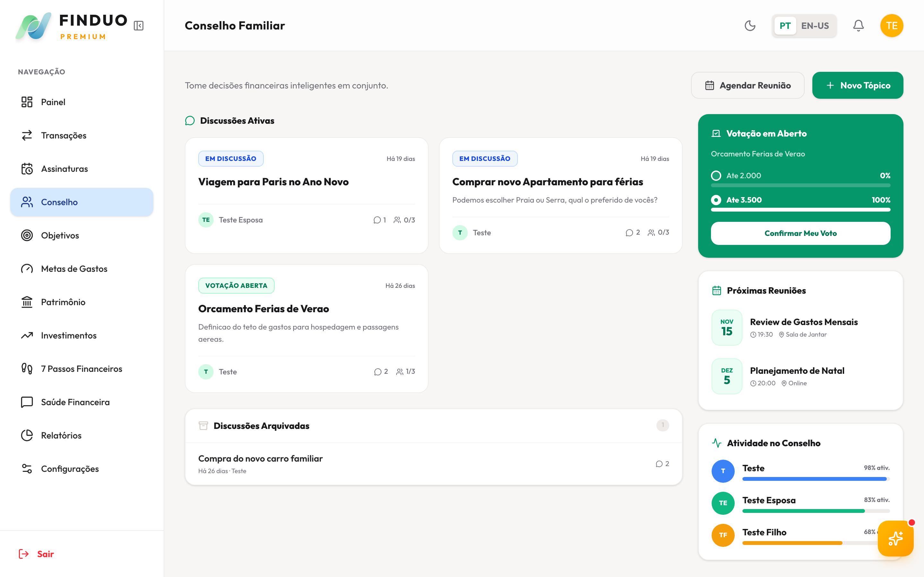Click participants icon on Apartamento card
Viewport: 924px width, 577px height.
651,232
